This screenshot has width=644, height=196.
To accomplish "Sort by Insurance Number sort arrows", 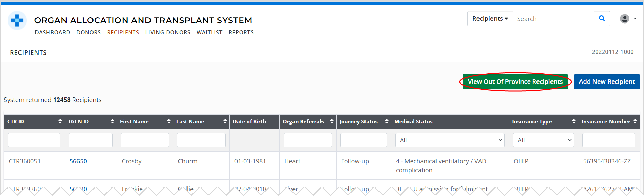I will click(635, 121).
